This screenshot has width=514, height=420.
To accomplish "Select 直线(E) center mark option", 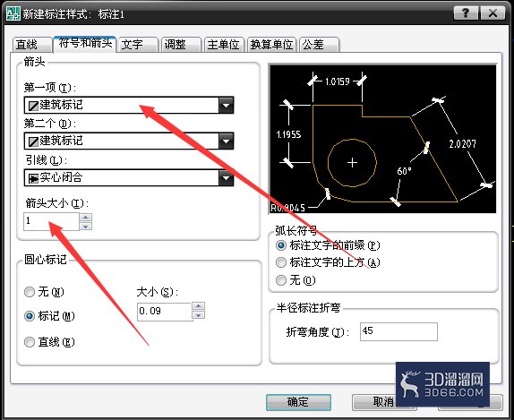I will [49, 342].
